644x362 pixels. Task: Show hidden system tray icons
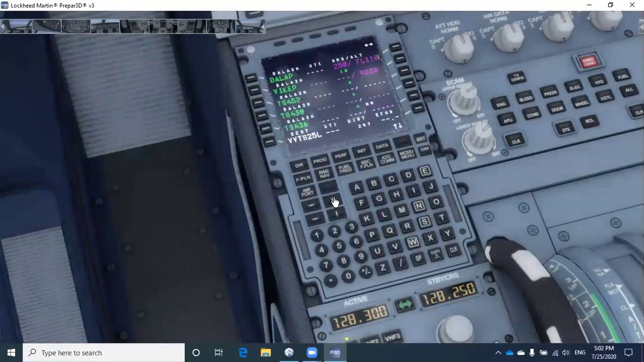(498, 352)
